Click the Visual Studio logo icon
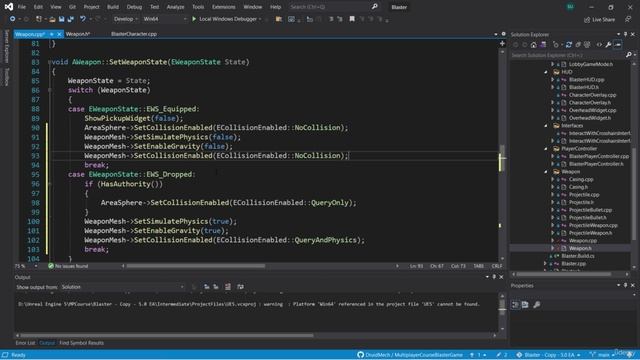This screenshot has width=640, height=360. click(9, 7)
